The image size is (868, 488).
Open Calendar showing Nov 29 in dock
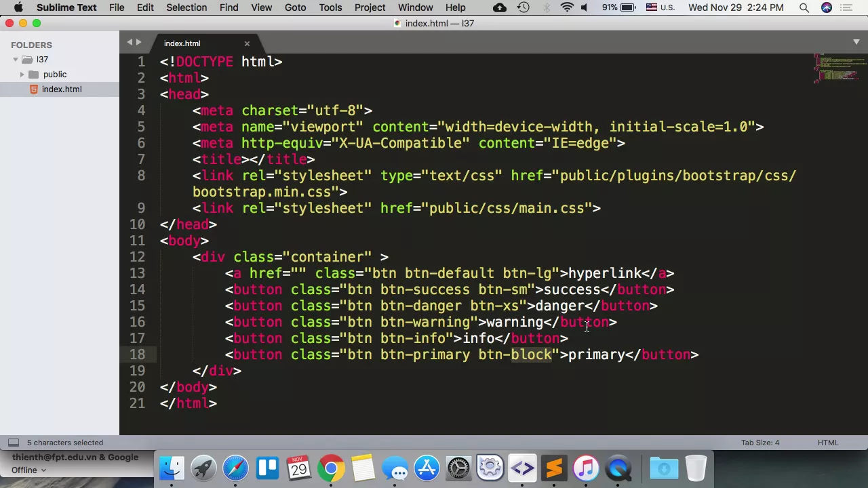coord(299,468)
